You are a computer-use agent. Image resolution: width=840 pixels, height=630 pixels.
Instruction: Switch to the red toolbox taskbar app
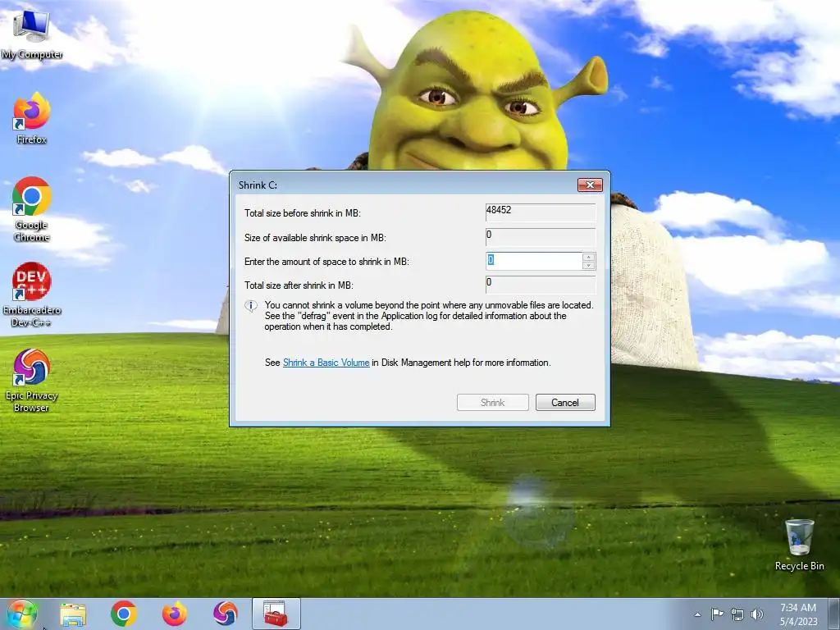(276, 614)
